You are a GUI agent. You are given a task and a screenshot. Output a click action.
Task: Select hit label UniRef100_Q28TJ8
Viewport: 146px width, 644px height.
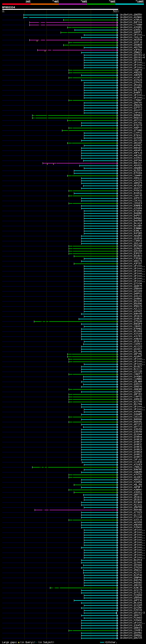point(131,42)
